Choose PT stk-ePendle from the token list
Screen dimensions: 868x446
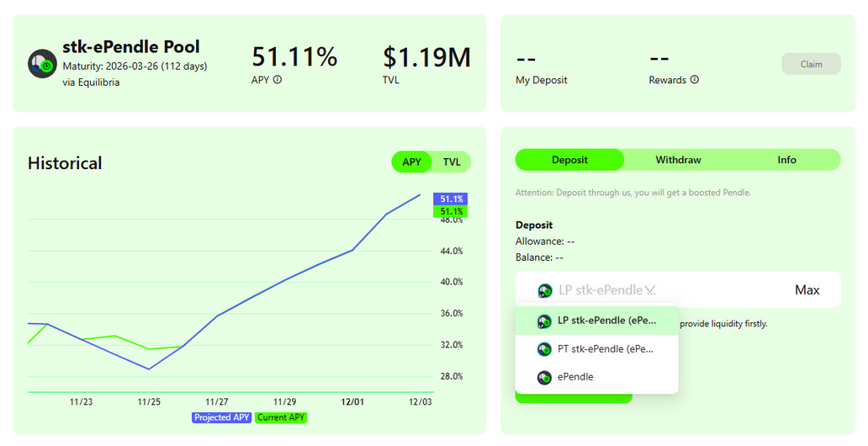click(605, 348)
